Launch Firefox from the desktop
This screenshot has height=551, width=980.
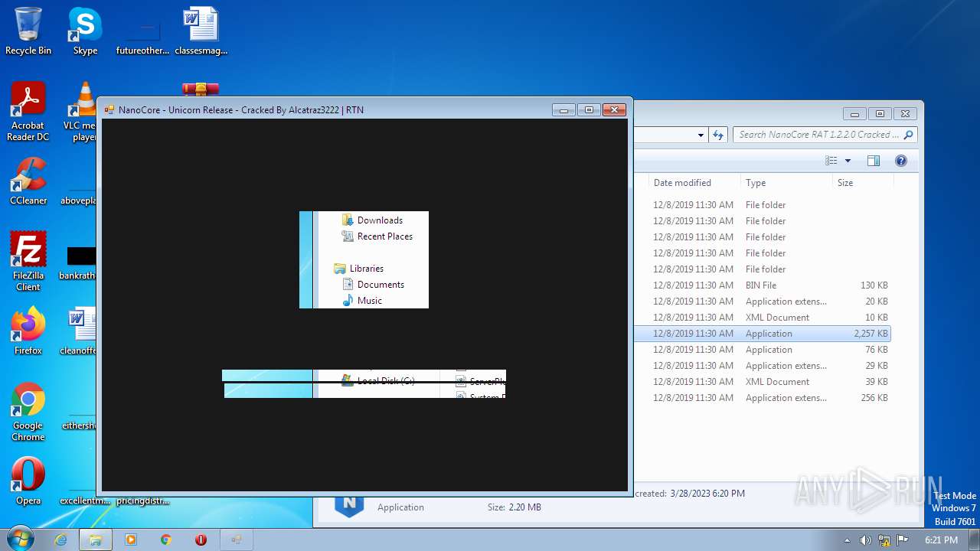point(28,331)
